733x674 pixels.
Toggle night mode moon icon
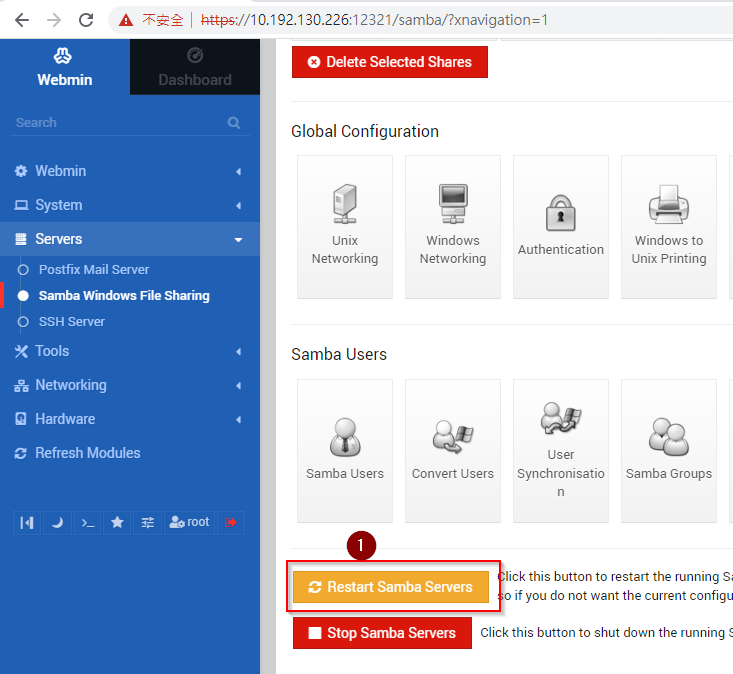tap(57, 523)
